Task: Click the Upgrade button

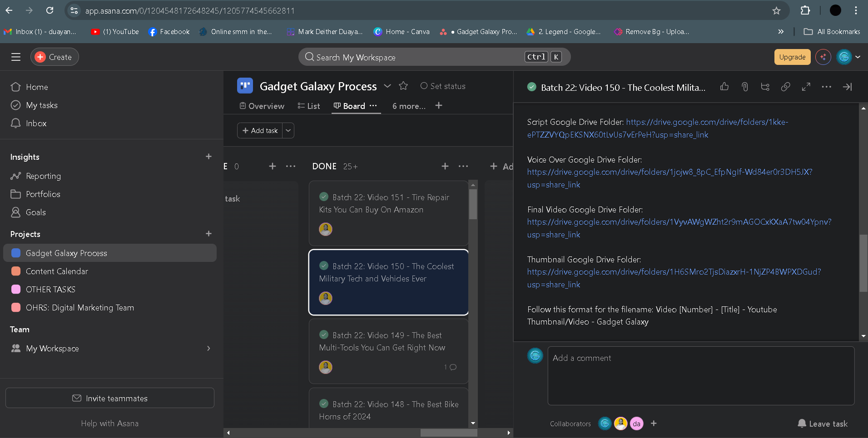Action: [x=792, y=57]
